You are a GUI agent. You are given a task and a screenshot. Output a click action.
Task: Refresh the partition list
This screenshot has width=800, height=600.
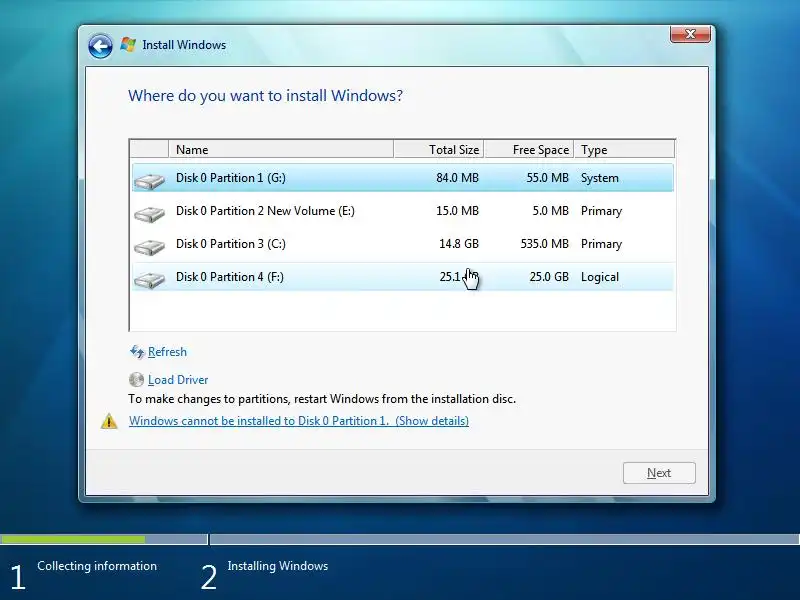167,352
